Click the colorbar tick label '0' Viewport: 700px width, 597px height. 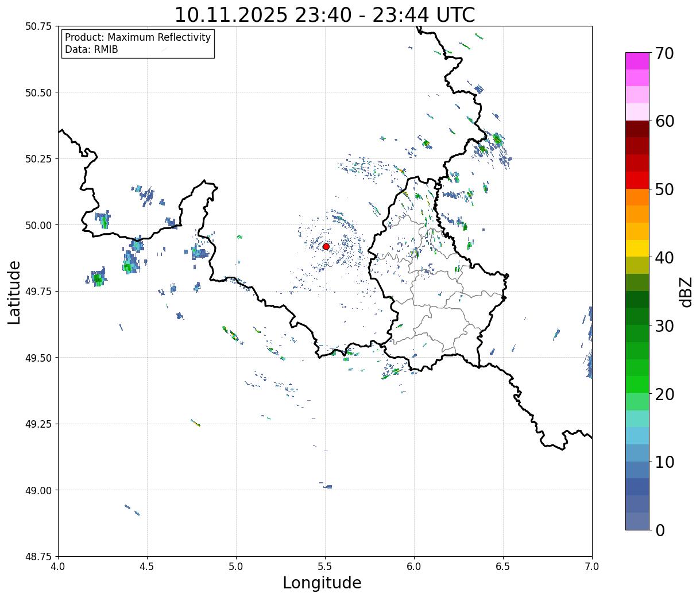[660, 530]
